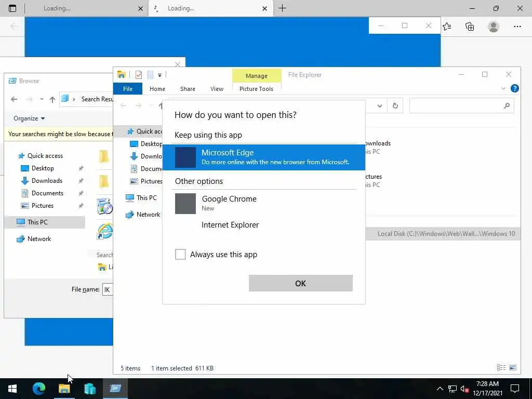
Task: Confirm the app choice with OK
Action: 301,283
